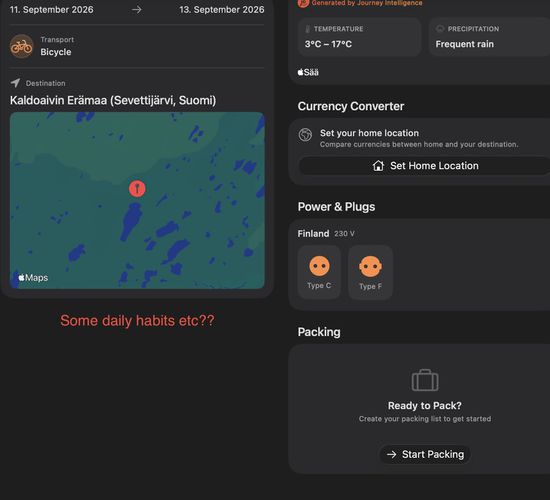The height and width of the screenshot is (500, 550).
Task: Click the arrow between trip dates
Action: point(137,9)
